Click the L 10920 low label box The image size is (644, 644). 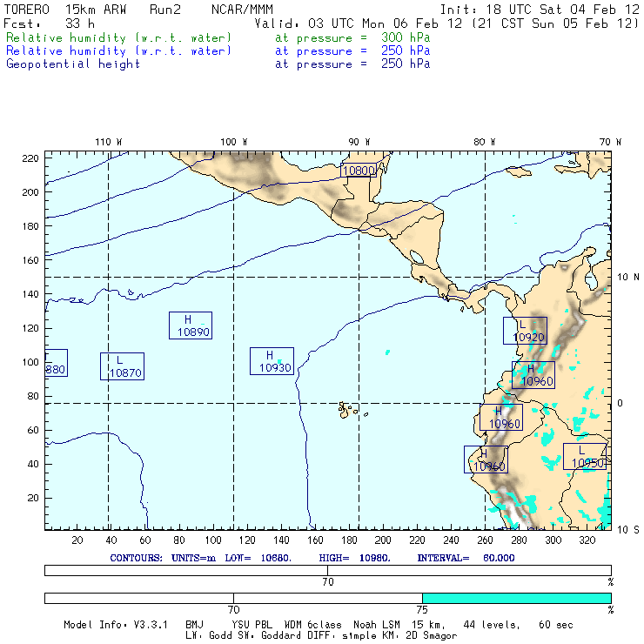[525, 331]
